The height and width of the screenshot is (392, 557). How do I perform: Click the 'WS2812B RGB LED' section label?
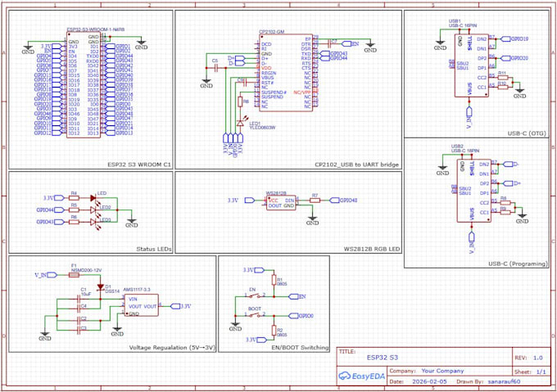(372, 249)
